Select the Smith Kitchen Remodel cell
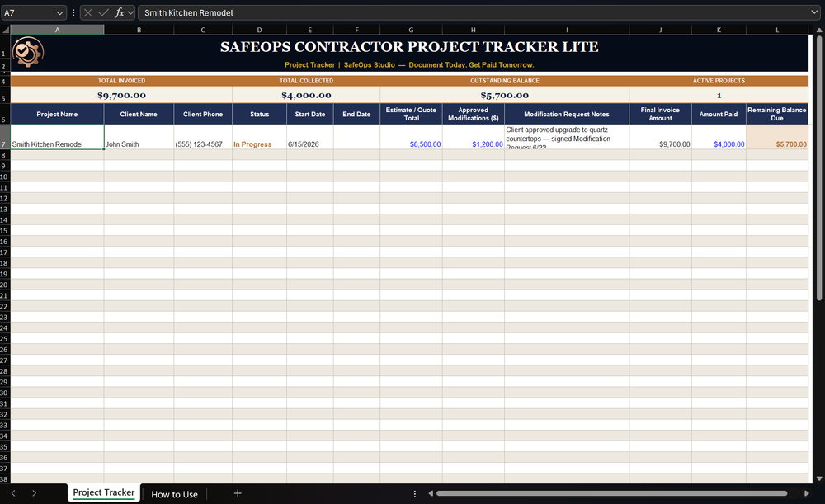This screenshot has height=504, width=825. point(58,137)
